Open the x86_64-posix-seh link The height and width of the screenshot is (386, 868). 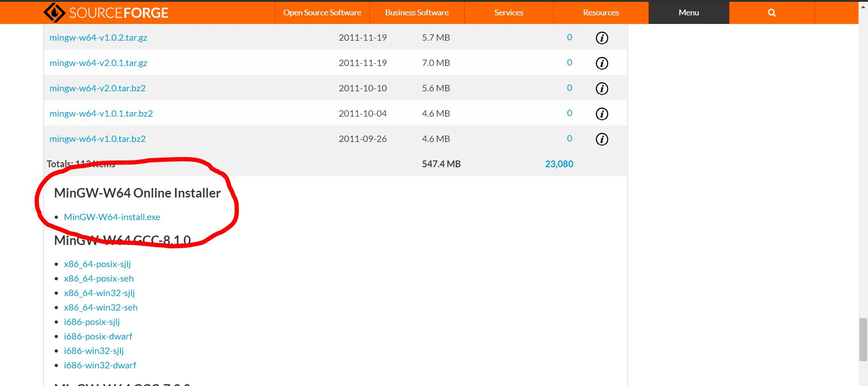click(99, 278)
